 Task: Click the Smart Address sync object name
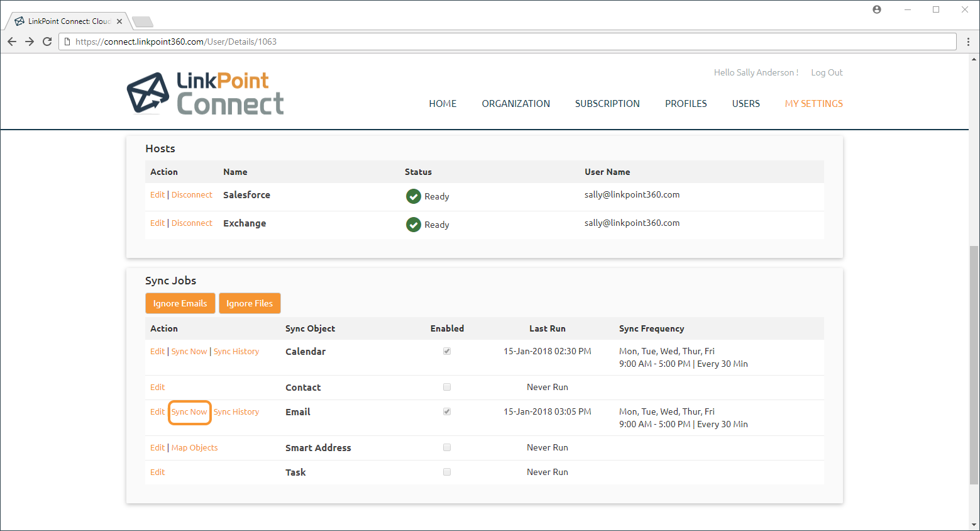[318, 448]
